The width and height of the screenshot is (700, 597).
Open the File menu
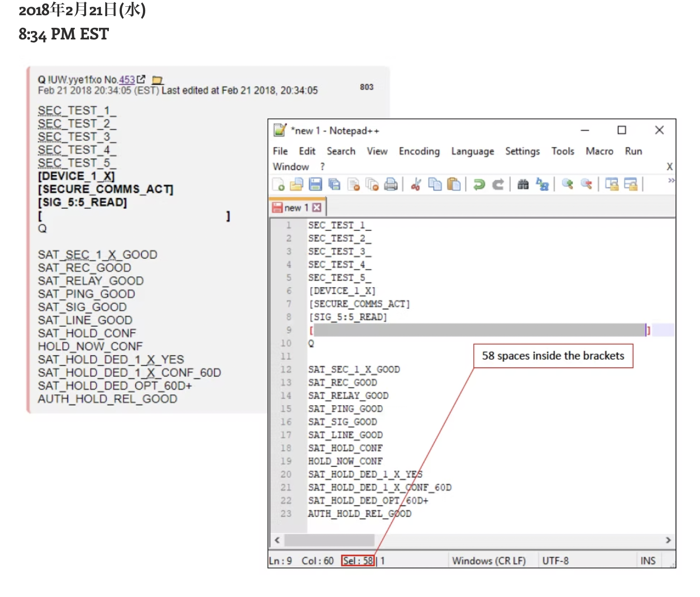click(x=280, y=151)
